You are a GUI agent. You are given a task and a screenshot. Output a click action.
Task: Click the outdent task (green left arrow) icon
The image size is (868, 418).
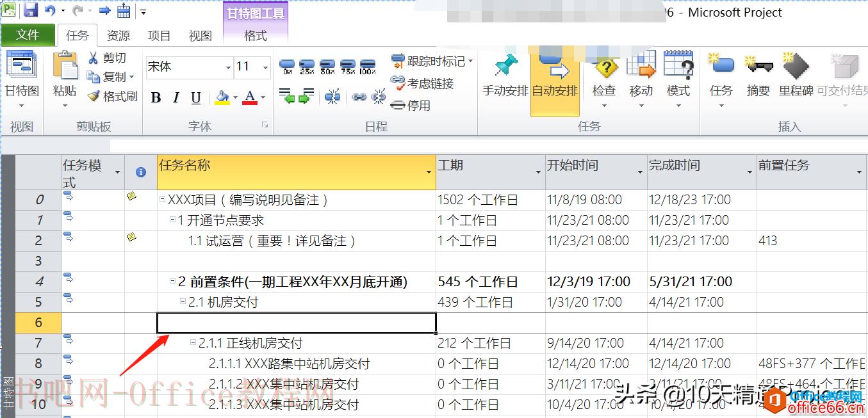click(288, 96)
